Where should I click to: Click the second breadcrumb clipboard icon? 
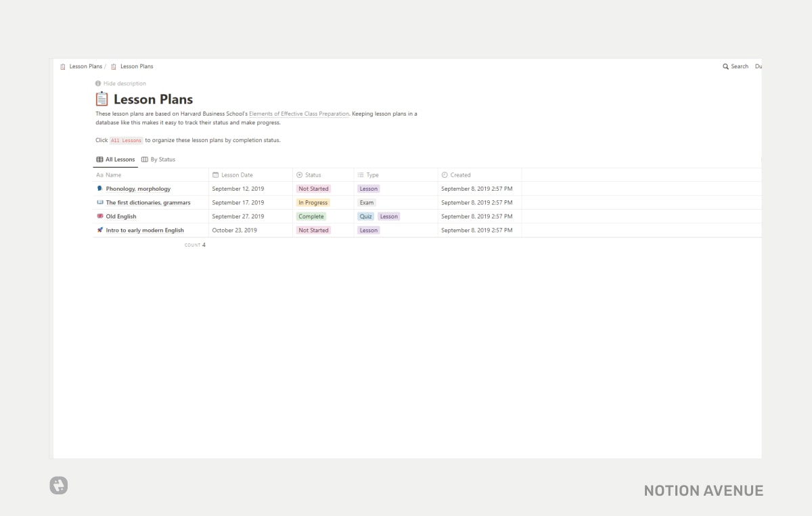[x=114, y=66]
